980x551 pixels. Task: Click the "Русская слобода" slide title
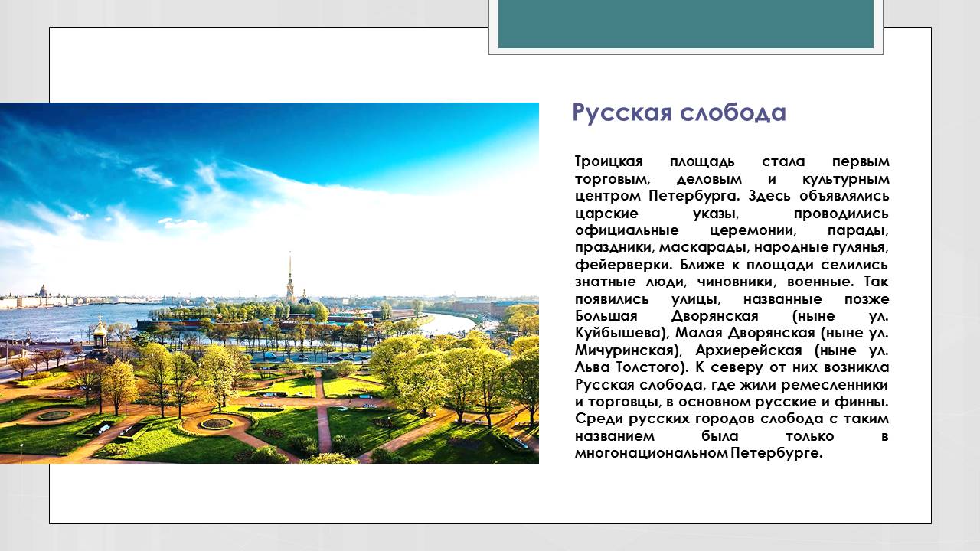point(678,112)
